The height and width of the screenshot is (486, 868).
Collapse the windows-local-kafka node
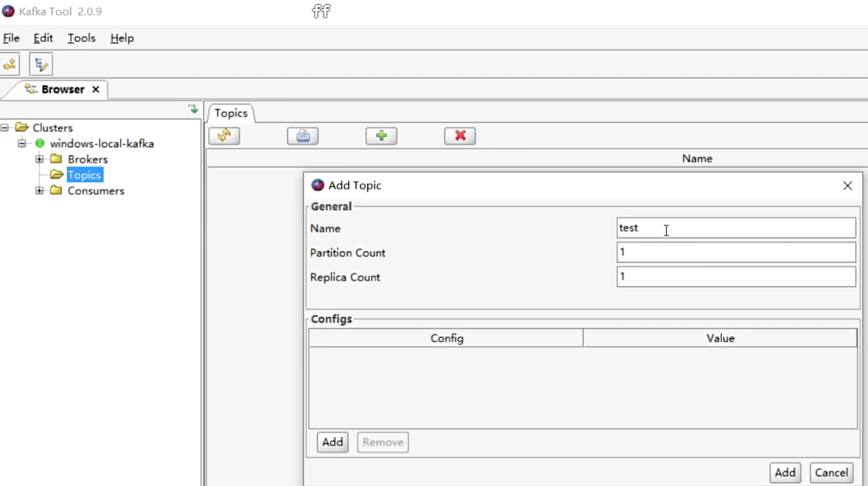22,144
